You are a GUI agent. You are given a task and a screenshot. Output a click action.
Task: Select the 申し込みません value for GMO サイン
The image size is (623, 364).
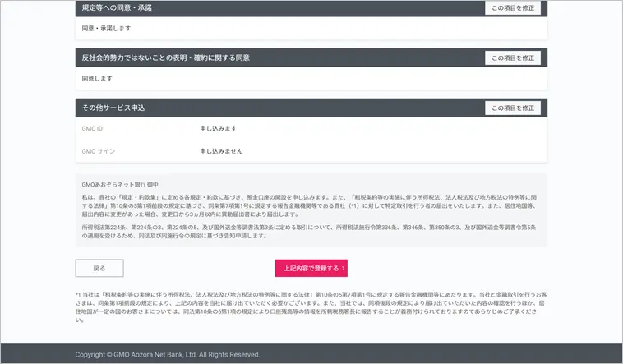click(221, 151)
